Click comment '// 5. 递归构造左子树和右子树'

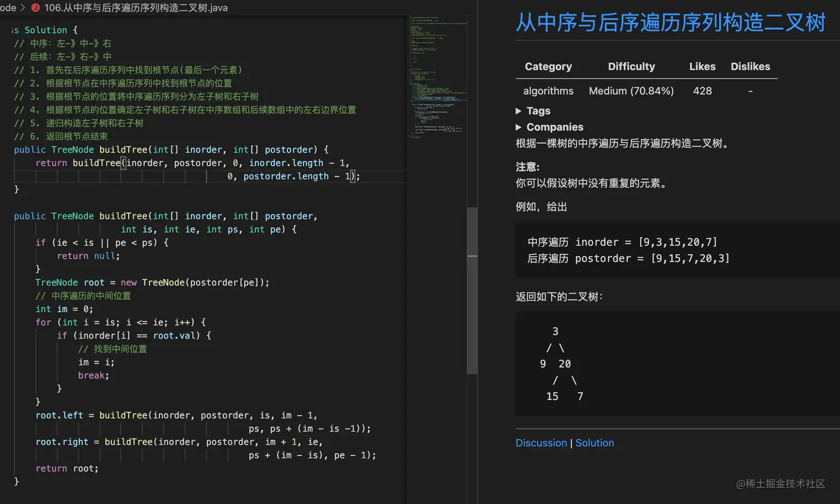pyautogui.click(x=79, y=123)
